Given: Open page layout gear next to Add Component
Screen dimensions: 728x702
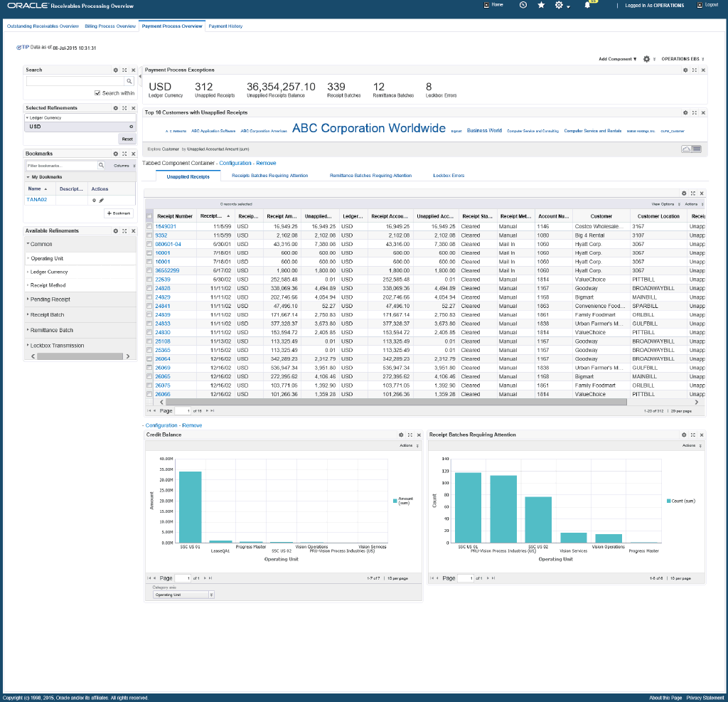Looking at the screenshot, I should click(646, 59).
